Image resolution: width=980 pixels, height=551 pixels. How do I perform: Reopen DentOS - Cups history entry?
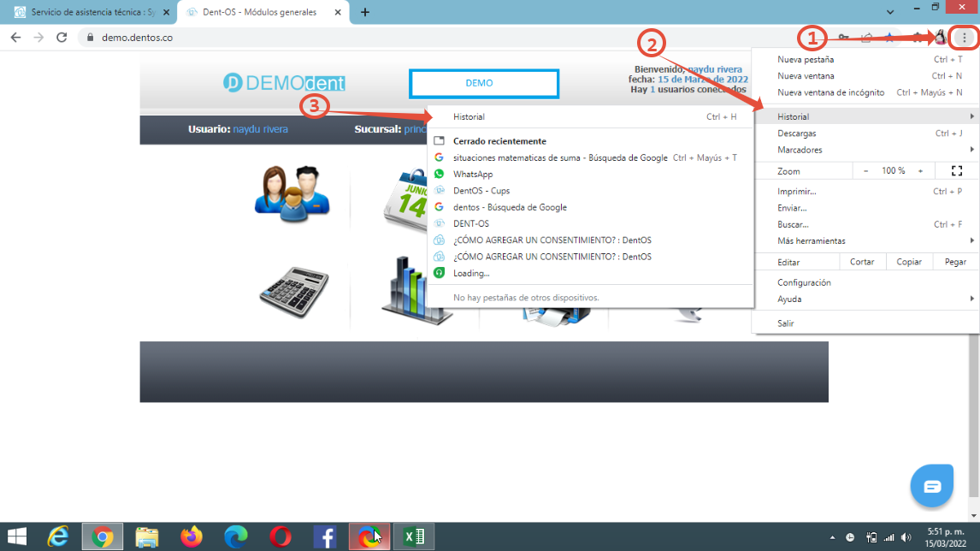(591, 191)
